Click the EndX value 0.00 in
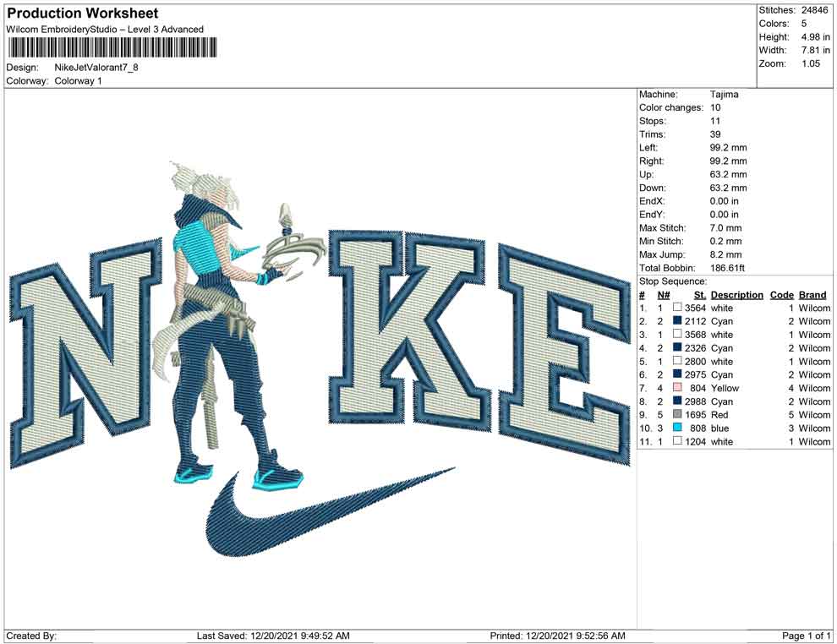This screenshot has height=644, width=837. click(725, 201)
